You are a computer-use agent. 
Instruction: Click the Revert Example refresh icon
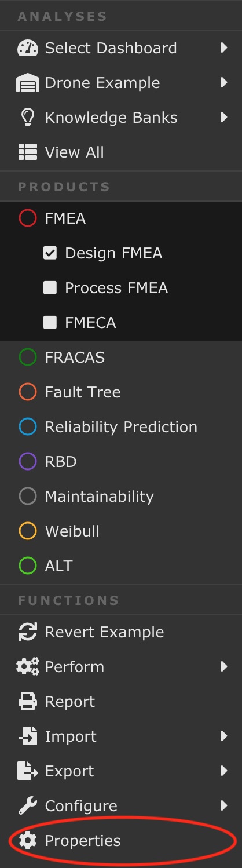pos(27,632)
